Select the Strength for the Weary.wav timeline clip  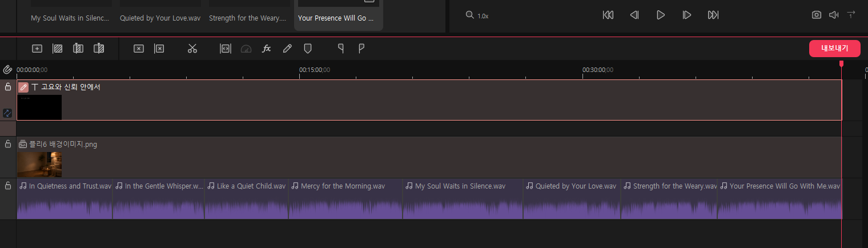(x=669, y=199)
